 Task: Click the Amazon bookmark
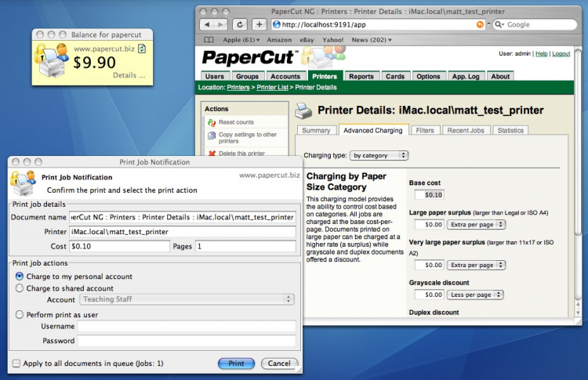point(279,40)
